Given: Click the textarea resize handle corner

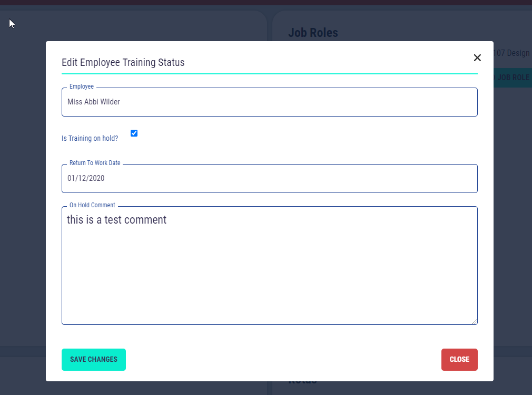Looking at the screenshot, I should (x=475, y=322).
